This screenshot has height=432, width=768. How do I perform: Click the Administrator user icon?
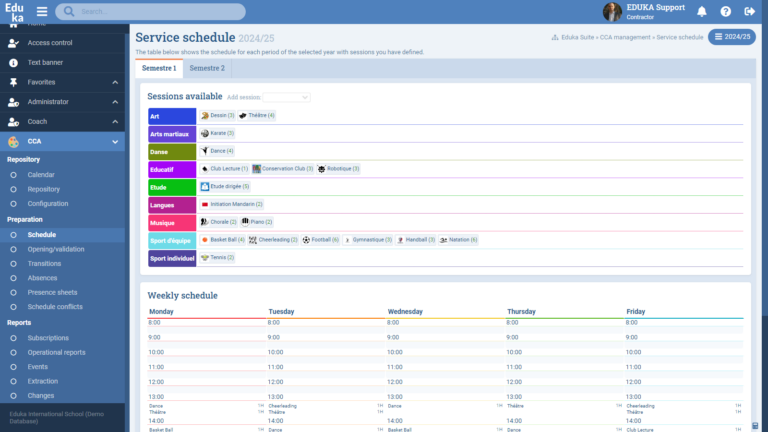tap(13, 102)
